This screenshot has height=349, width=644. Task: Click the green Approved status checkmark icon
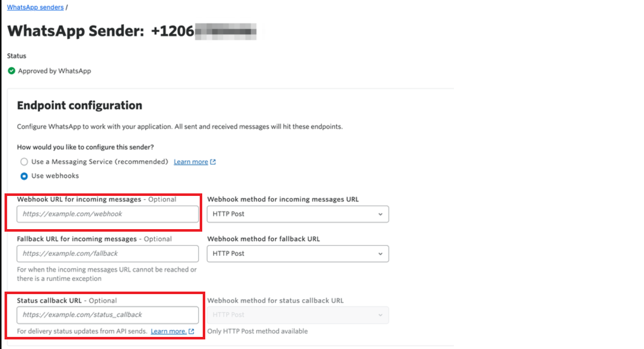click(x=12, y=71)
